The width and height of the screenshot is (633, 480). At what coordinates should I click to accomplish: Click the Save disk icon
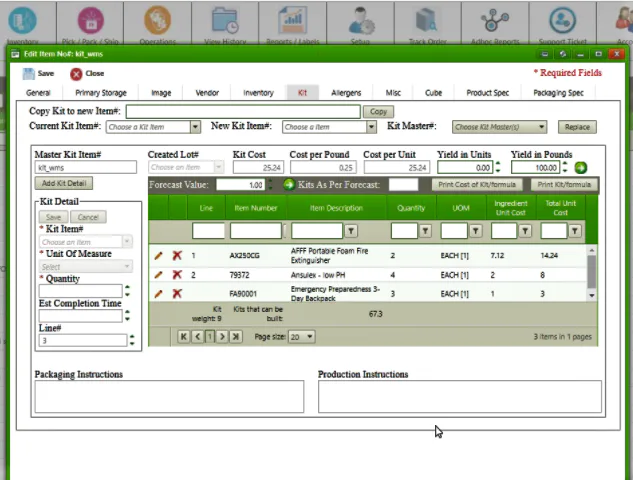[29, 73]
